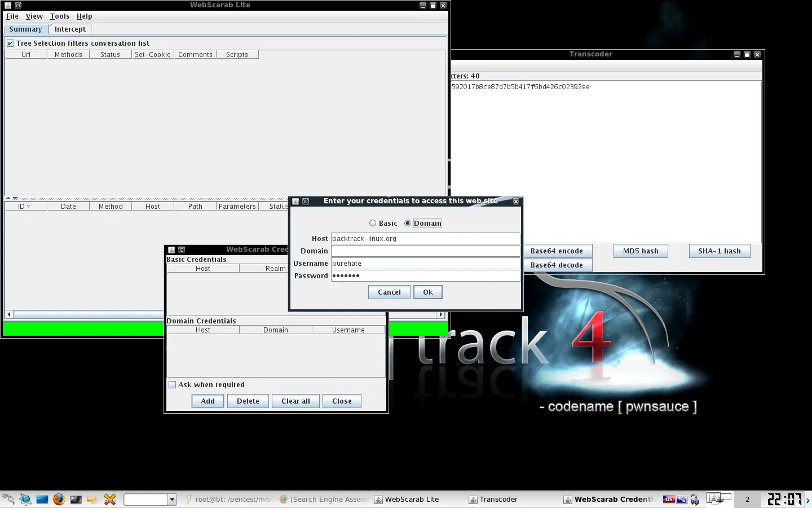The width and height of the screenshot is (812, 508).
Task: Switch to the Summary tab
Action: pyautogui.click(x=25, y=29)
